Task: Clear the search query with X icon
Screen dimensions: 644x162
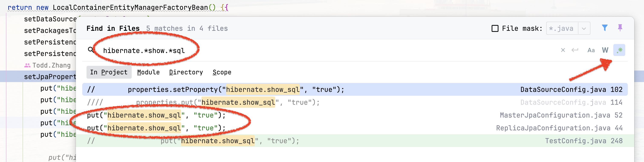Action: tap(563, 50)
